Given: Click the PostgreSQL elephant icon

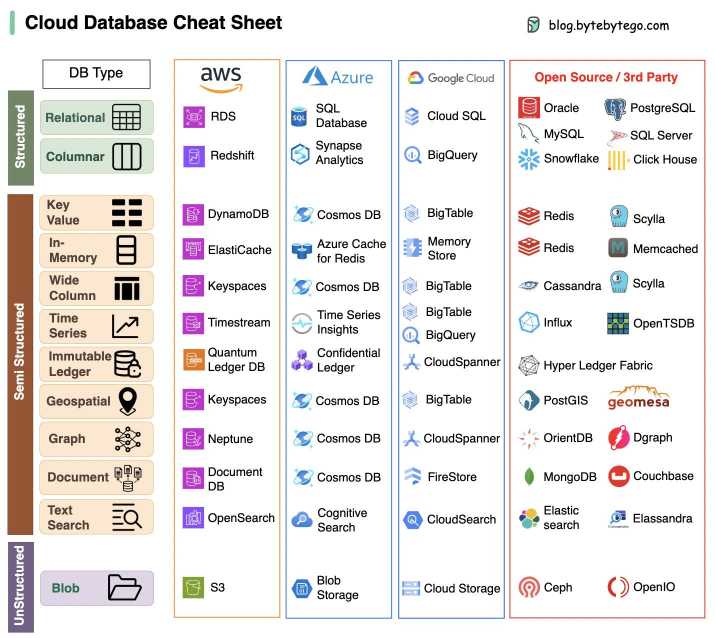Looking at the screenshot, I should click(615, 109).
